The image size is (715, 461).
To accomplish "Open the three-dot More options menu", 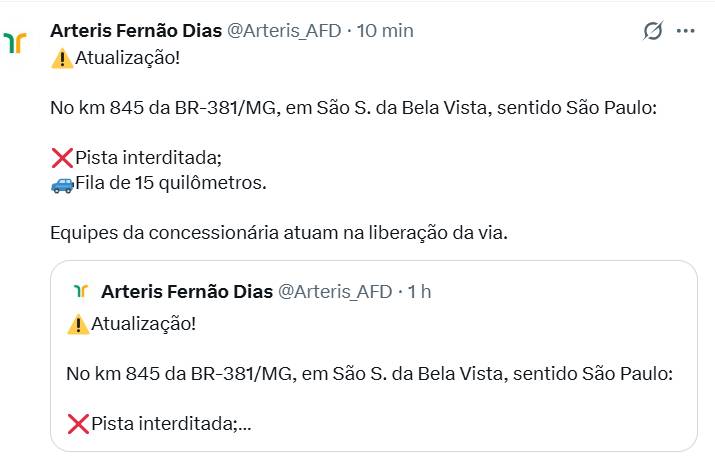I will (x=685, y=31).
